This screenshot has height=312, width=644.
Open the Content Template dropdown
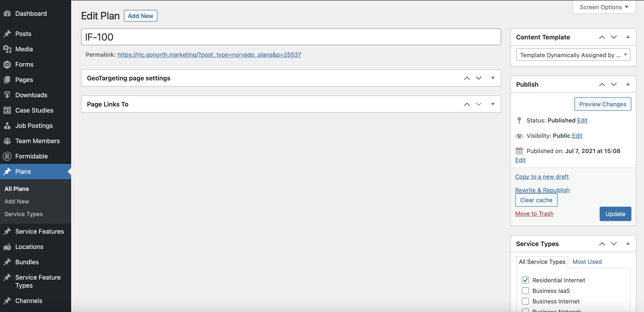pyautogui.click(x=573, y=55)
